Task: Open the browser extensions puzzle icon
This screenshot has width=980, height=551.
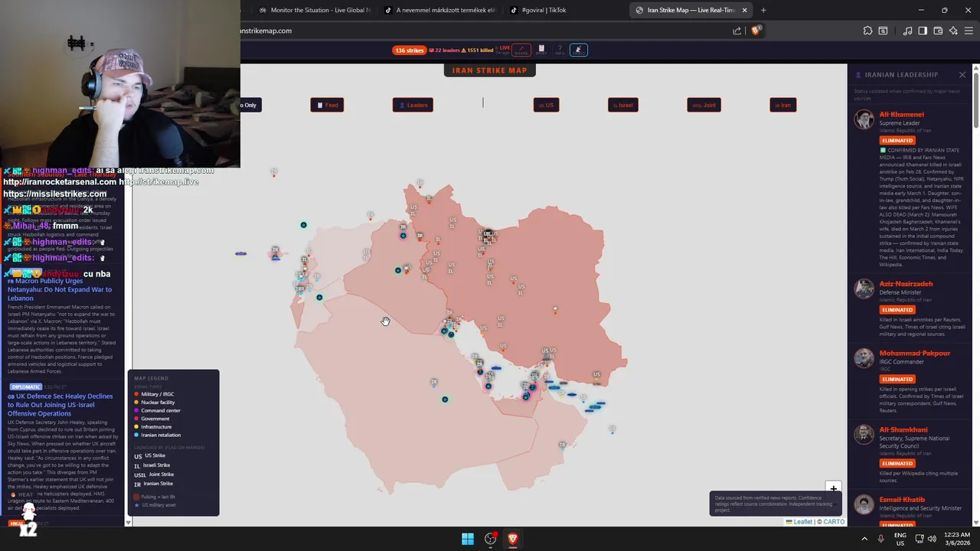Action: (867, 31)
